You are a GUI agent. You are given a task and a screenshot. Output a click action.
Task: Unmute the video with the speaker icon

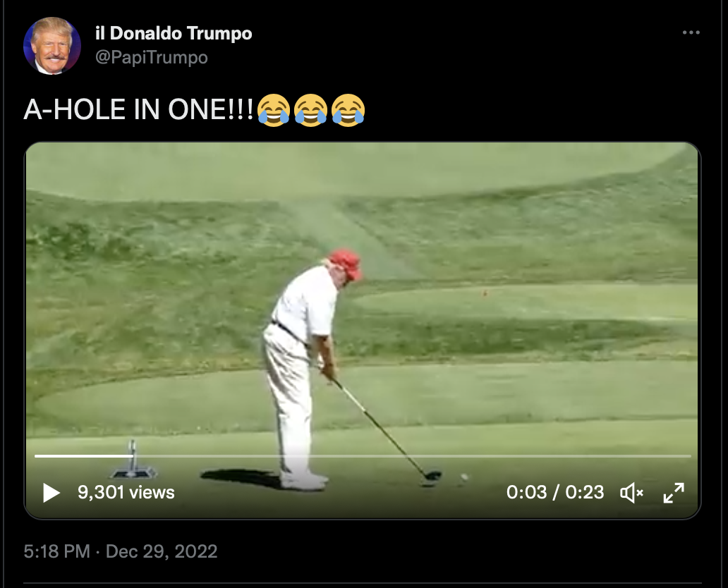631,492
